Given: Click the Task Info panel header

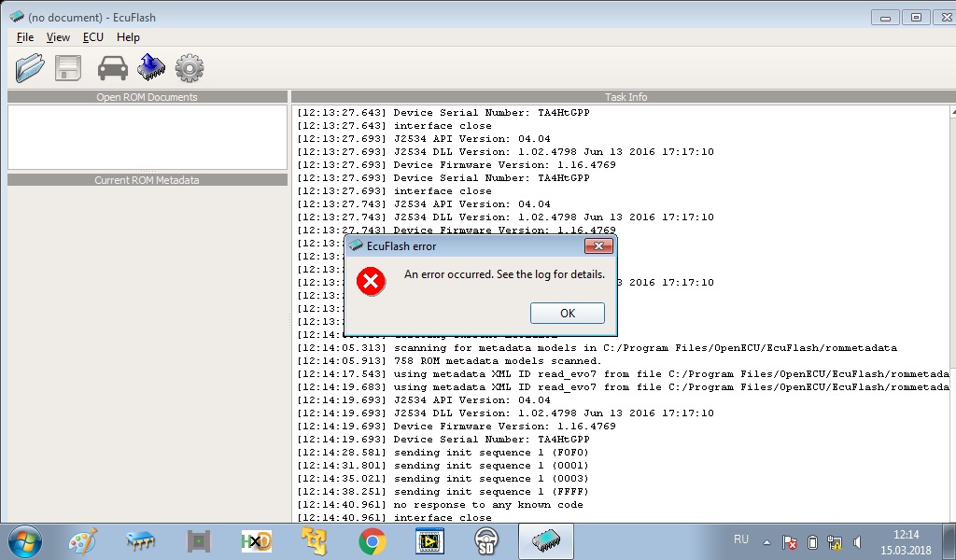Looking at the screenshot, I should click(x=626, y=97).
